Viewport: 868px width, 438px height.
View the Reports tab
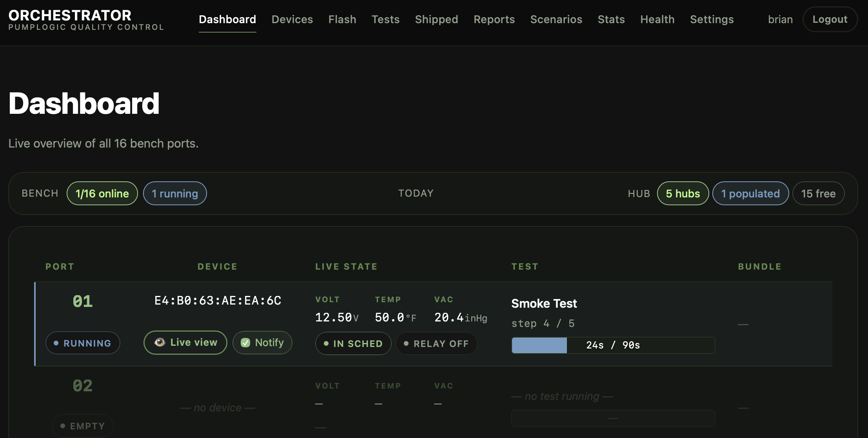[x=494, y=19]
